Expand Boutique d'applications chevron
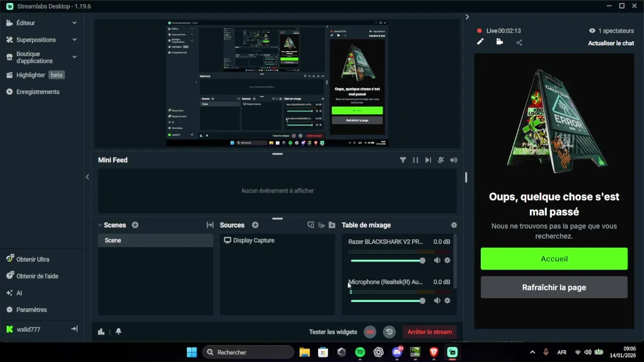Viewport: 644px width, 362px height. point(74,57)
